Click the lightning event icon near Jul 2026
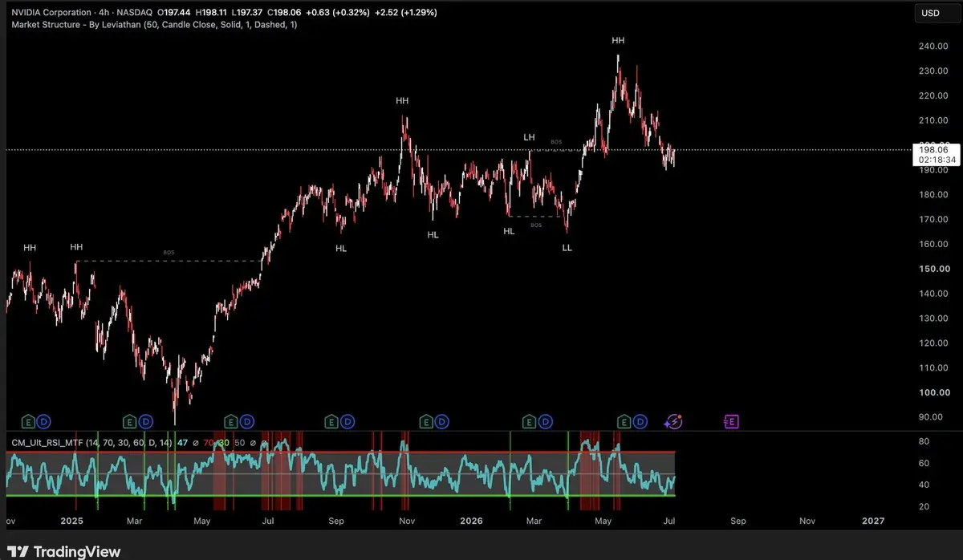The height and width of the screenshot is (560, 963). (x=675, y=421)
